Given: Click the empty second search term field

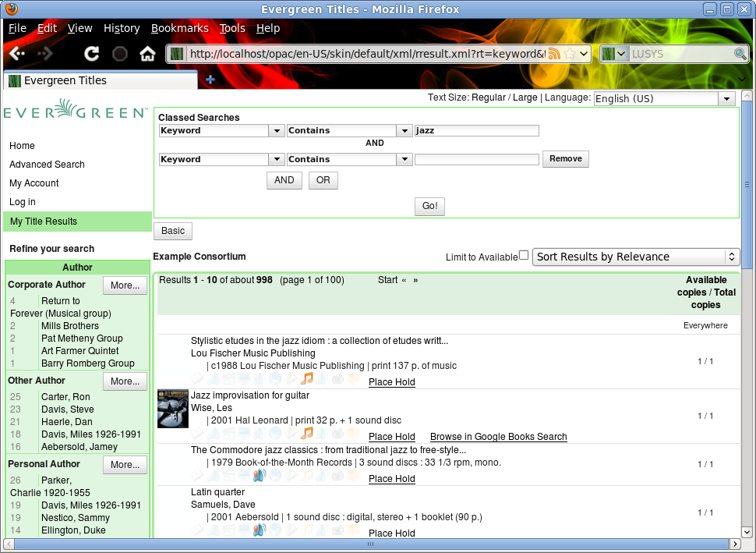Looking at the screenshot, I should pos(477,159).
